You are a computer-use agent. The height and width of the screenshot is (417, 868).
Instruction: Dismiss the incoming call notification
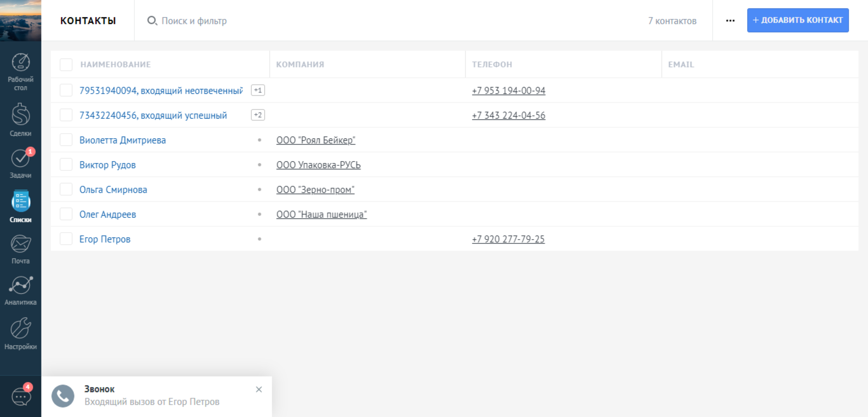click(x=258, y=389)
